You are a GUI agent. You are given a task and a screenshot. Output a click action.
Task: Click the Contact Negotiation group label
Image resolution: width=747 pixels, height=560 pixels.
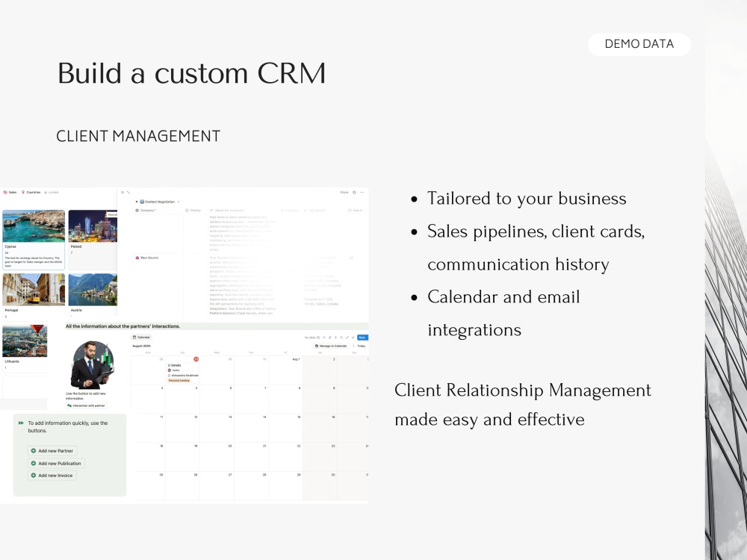(158, 202)
